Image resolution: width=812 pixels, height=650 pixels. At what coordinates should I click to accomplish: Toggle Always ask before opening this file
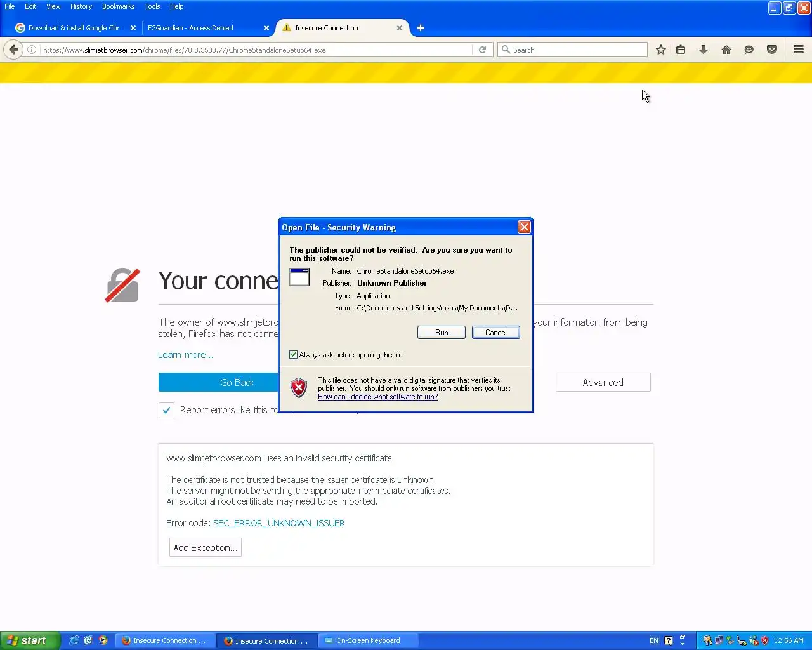pos(293,355)
